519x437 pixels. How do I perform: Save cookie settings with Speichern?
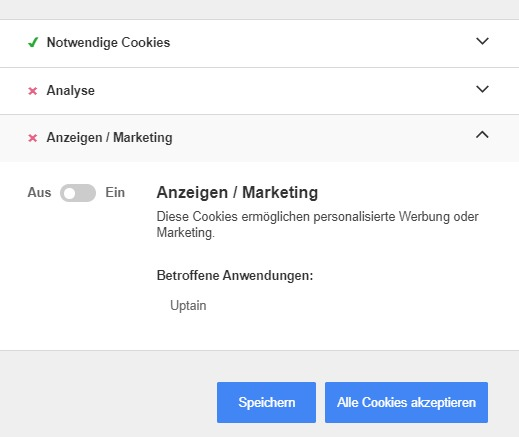266,402
